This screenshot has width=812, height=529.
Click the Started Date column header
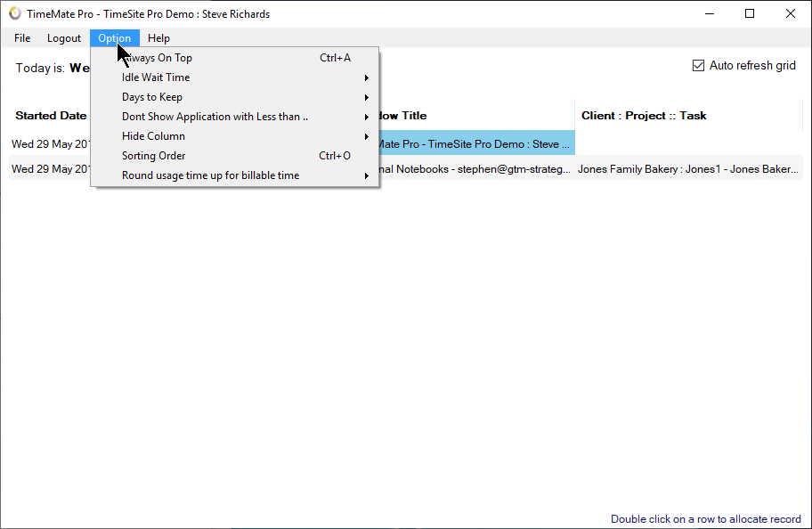51,116
